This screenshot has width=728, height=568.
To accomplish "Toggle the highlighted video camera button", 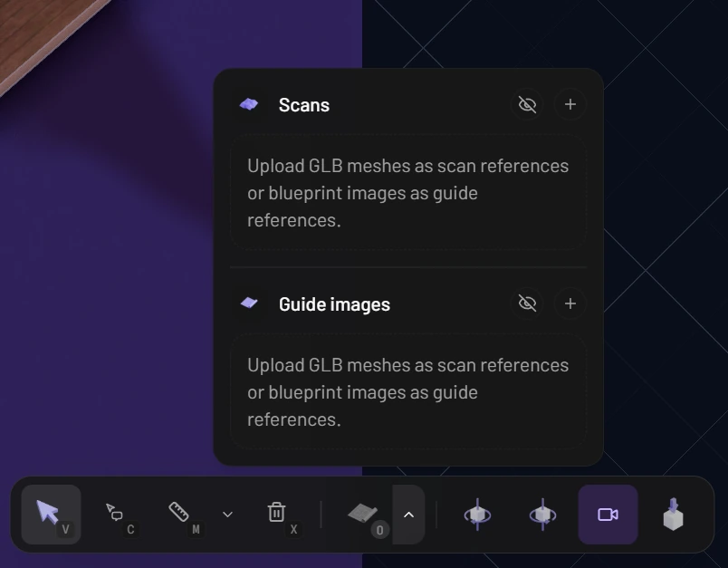I will point(608,515).
